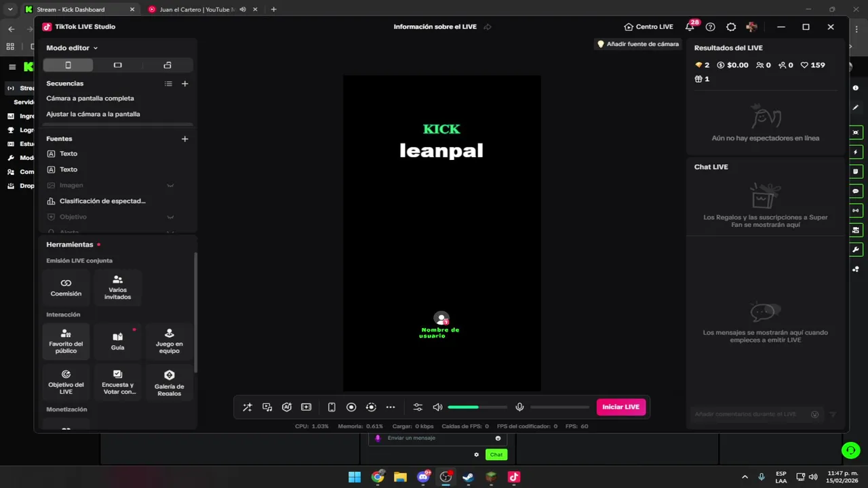Open the Juego en equipo tool
The width and height of the screenshot is (868, 488).
pos(169,342)
